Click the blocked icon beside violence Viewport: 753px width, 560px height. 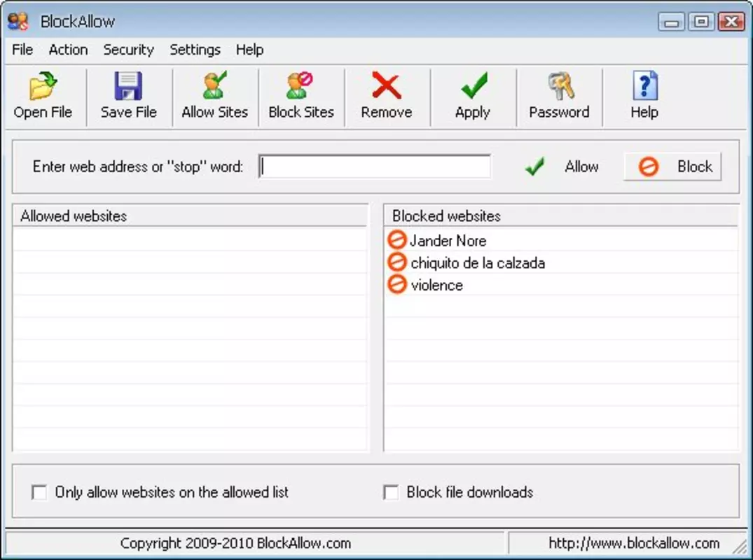(x=396, y=284)
